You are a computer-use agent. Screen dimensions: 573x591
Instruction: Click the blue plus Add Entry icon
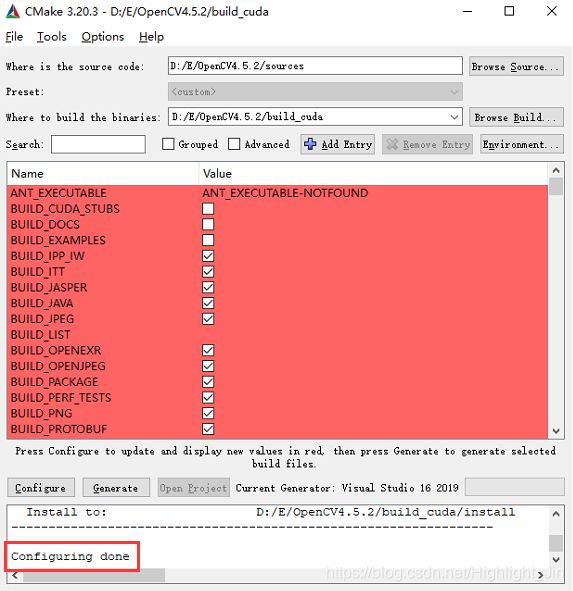coord(310,144)
